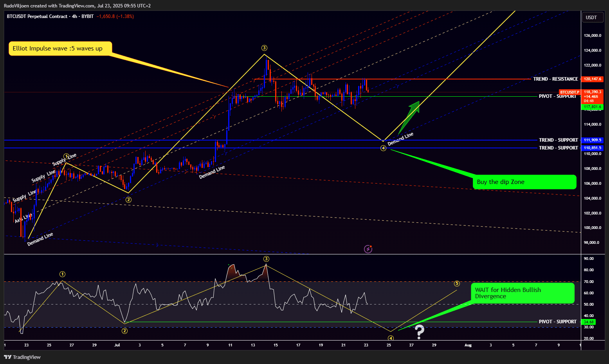The width and height of the screenshot is (609, 364).
Task: Click the BTCUSDT.P last price label 118,390.3
Action: [592, 92]
